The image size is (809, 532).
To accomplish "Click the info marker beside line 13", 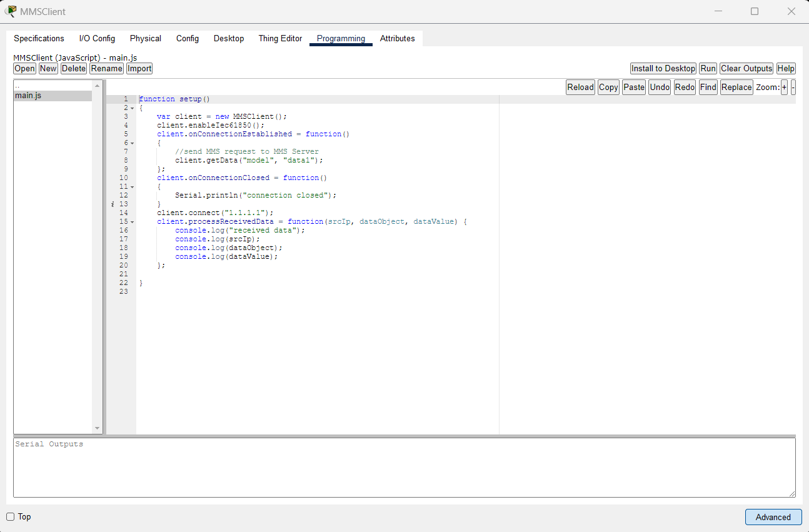I will coord(113,204).
